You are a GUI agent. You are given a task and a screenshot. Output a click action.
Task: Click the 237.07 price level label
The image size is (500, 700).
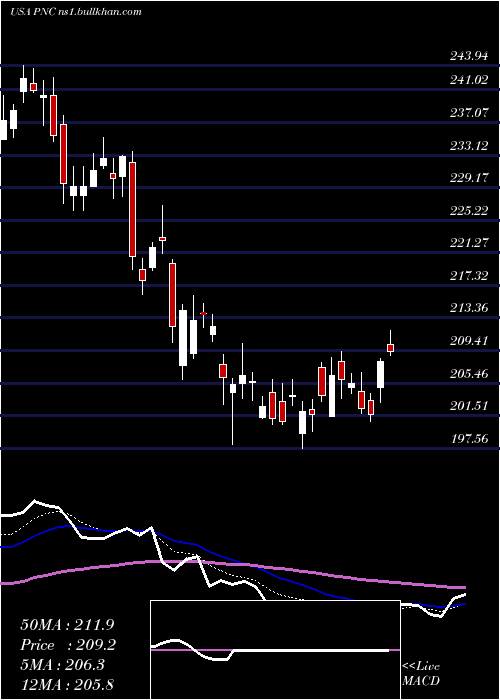point(468,112)
